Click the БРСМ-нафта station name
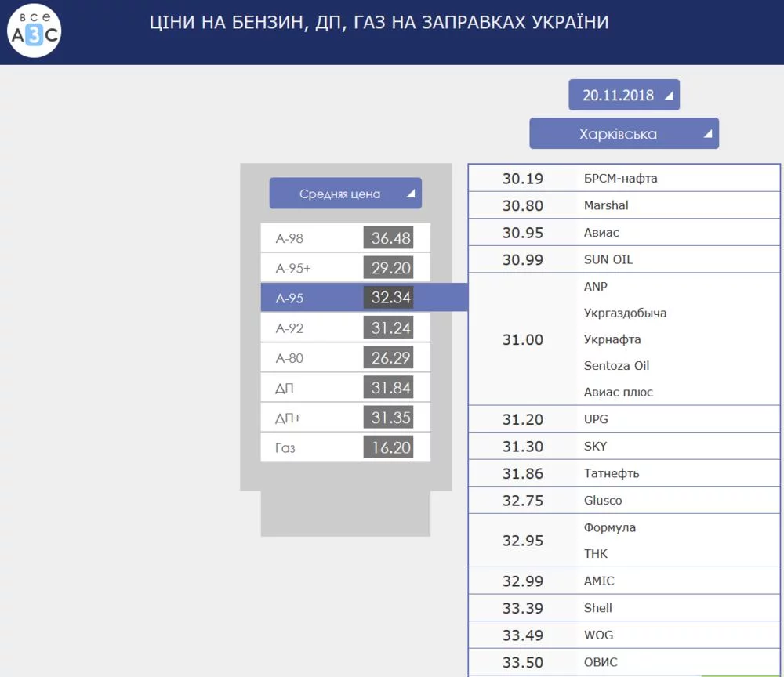The image size is (784, 677). pos(620,179)
